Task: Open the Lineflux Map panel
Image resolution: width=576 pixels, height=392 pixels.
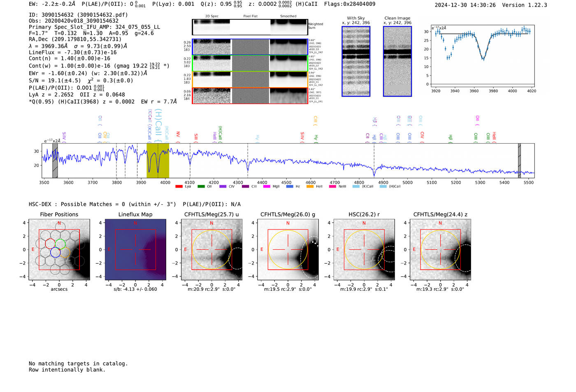Action: (x=135, y=250)
